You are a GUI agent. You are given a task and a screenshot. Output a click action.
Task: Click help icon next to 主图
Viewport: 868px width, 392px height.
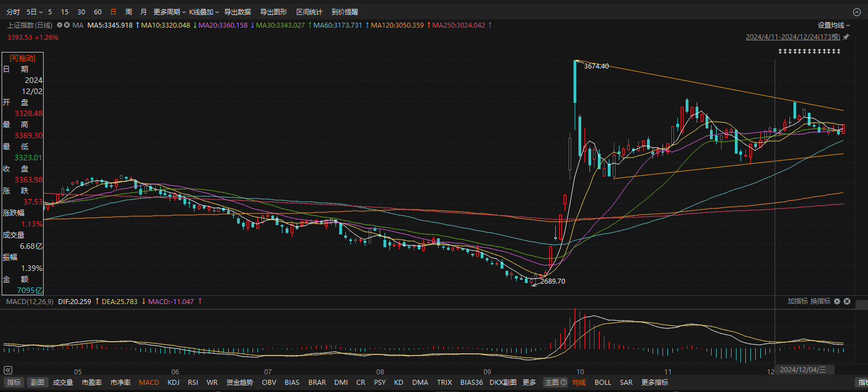point(564,382)
